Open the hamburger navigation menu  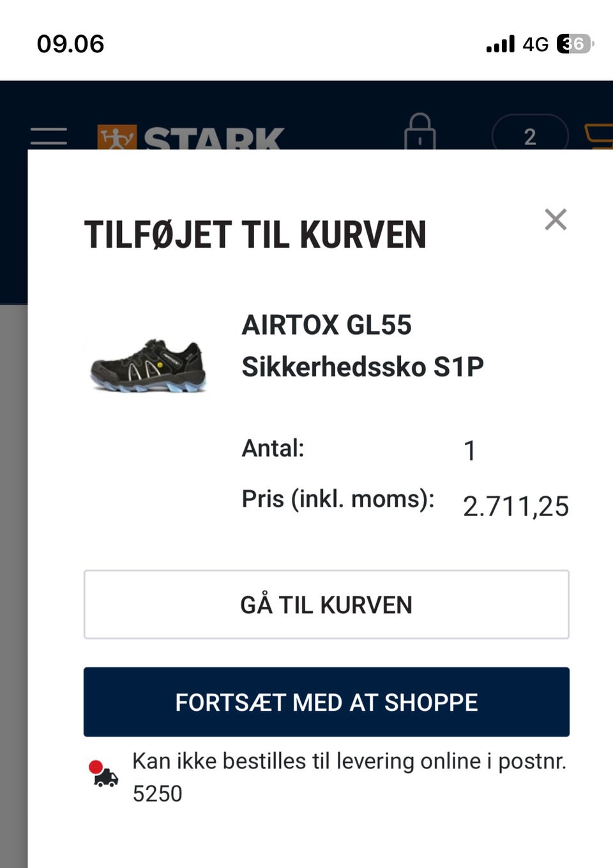(x=49, y=135)
